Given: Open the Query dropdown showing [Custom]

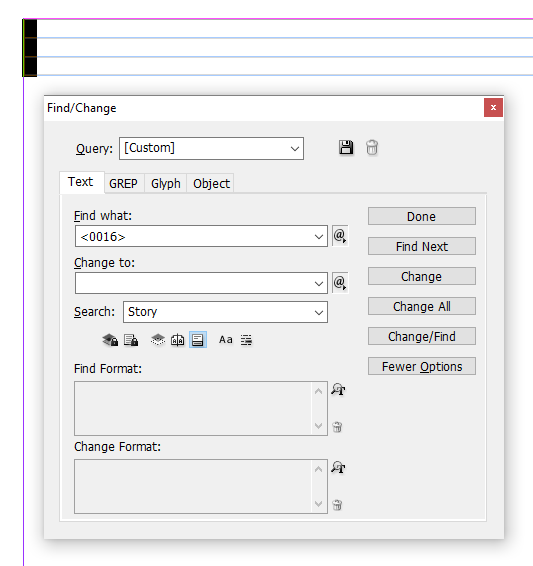Looking at the screenshot, I should click(211, 148).
